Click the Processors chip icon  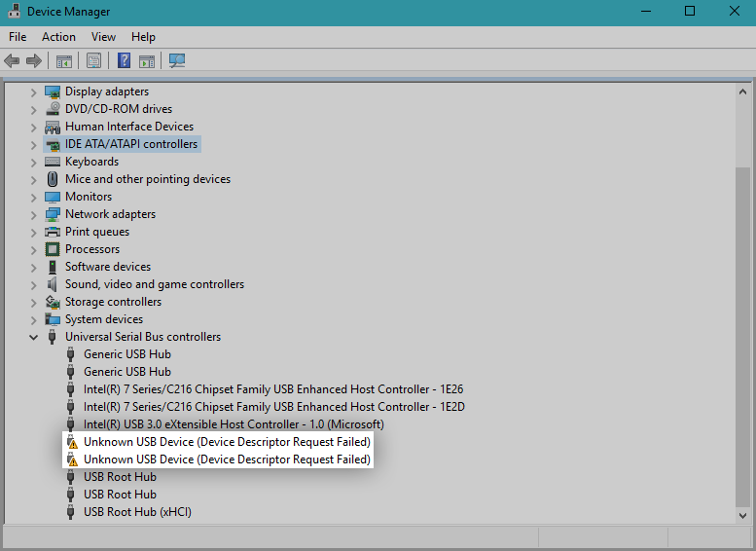pyautogui.click(x=53, y=249)
